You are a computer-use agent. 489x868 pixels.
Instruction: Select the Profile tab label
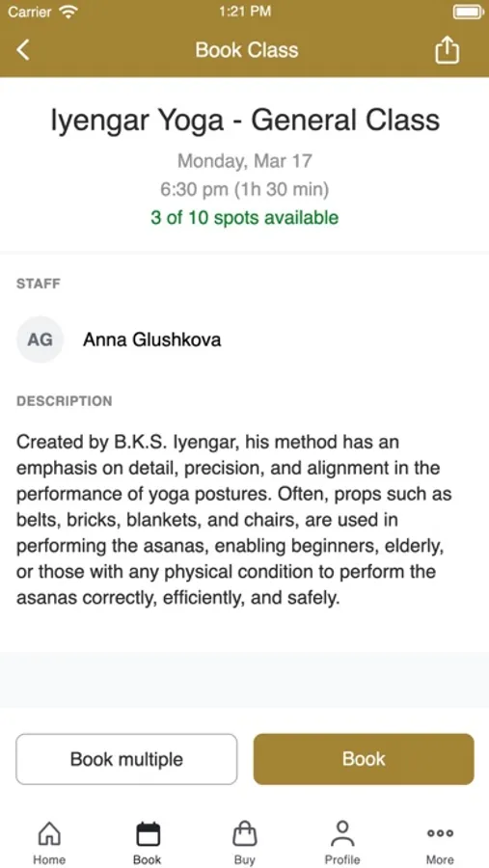[342, 859]
